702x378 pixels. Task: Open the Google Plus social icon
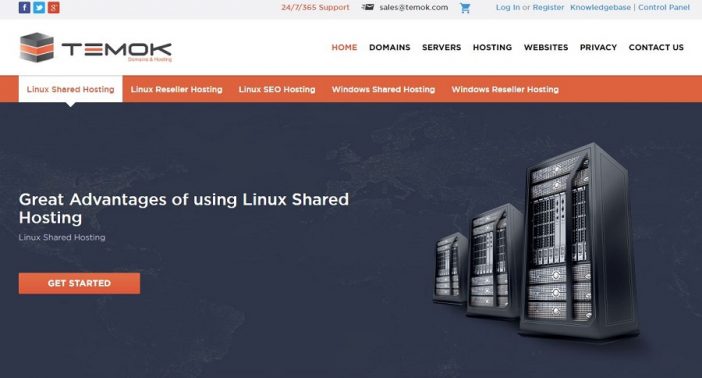(x=53, y=7)
